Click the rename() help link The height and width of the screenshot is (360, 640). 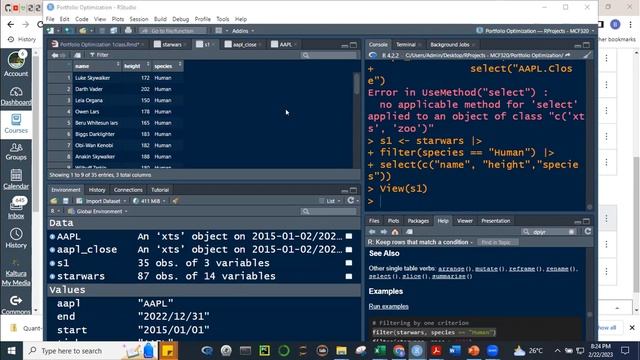tap(557, 269)
